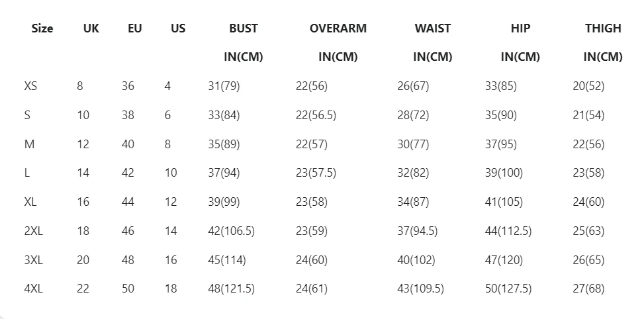Select the XS size row label
644x319 pixels.
(x=30, y=86)
